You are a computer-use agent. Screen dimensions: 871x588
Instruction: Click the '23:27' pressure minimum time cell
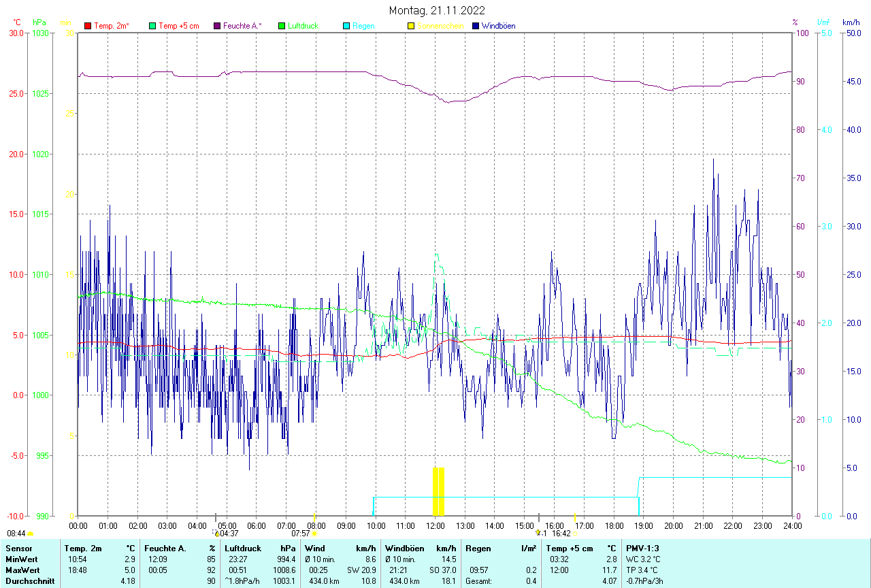(x=238, y=559)
